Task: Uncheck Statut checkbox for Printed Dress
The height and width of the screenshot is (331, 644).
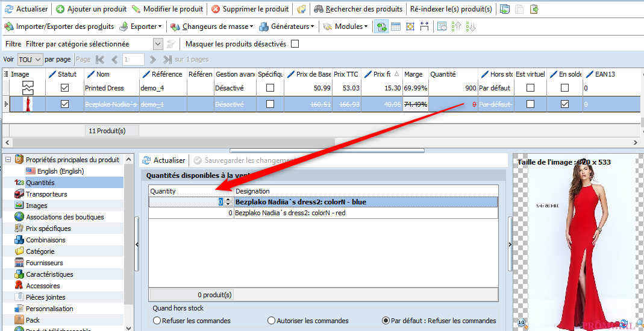Action: tap(64, 88)
